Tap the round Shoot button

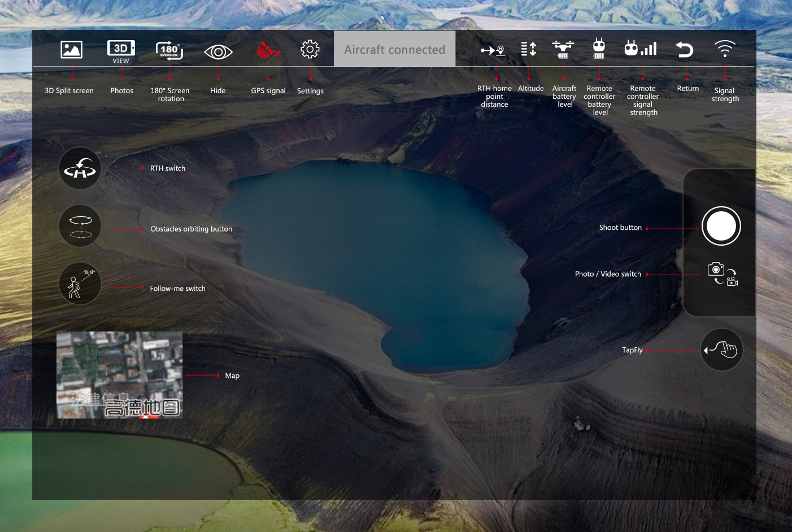[721, 226]
